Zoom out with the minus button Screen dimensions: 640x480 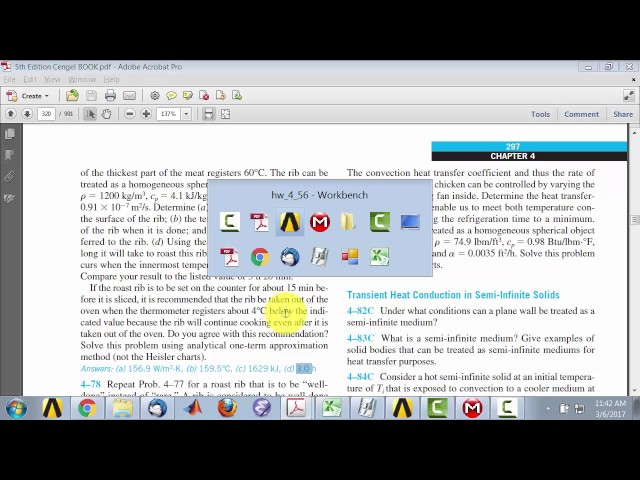point(129,114)
